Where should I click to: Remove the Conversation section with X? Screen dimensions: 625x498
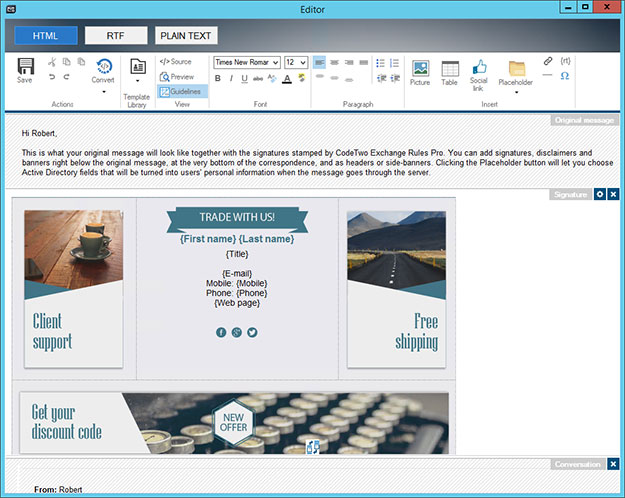click(613, 464)
